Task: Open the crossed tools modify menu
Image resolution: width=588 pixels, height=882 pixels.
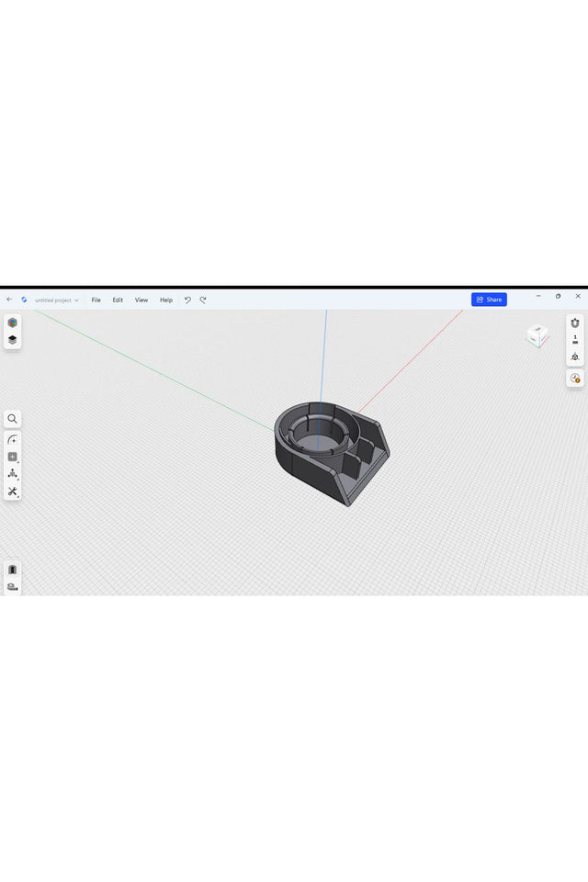Action: click(12, 491)
